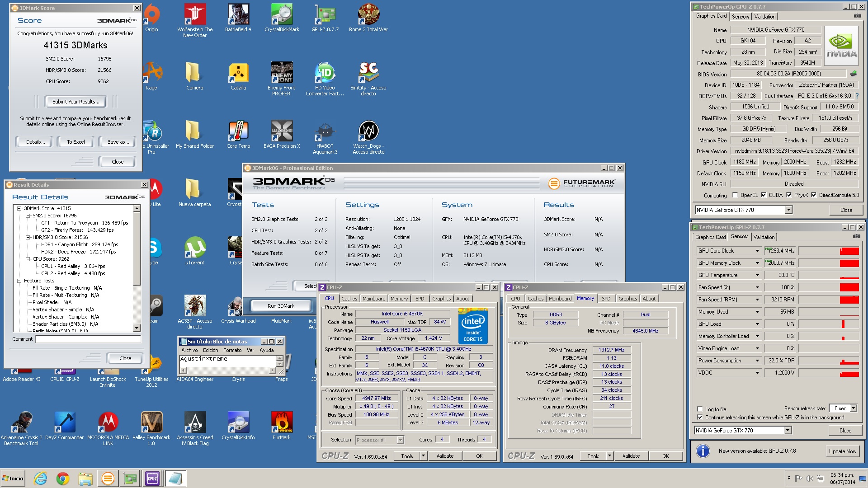Open the Sensor refresh rate dropdown
The width and height of the screenshot is (868, 488).
pos(853,408)
